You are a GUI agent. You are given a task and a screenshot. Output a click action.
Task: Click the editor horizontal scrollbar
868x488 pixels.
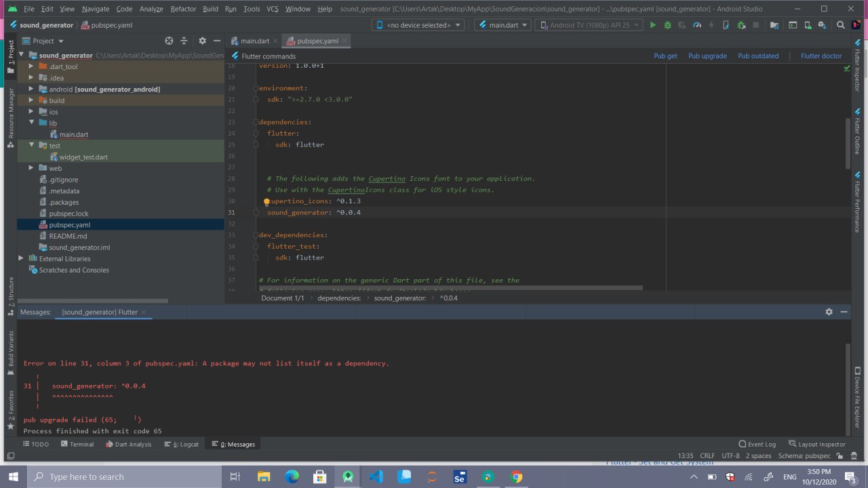pyautogui.click(x=450, y=287)
